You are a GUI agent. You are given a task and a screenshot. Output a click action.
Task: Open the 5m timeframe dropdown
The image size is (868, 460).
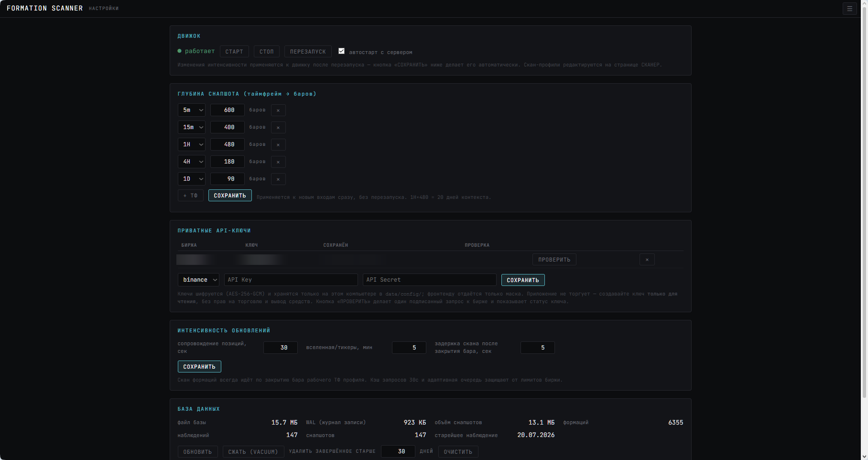192,110
